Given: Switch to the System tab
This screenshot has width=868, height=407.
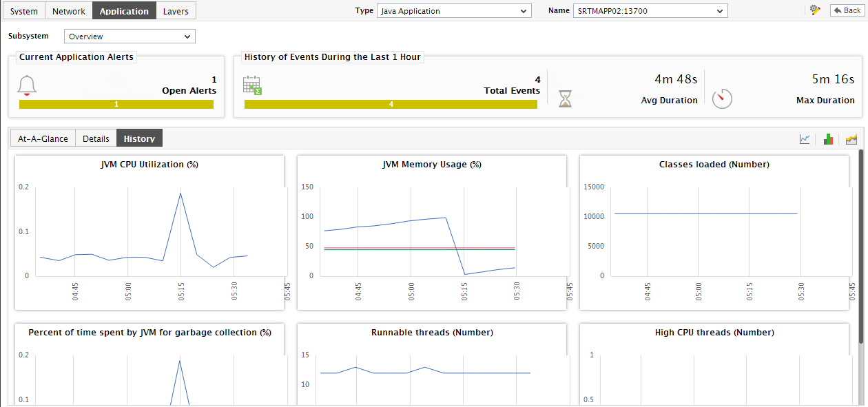Looking at the screenshot, I should click(x=24, y=11).
